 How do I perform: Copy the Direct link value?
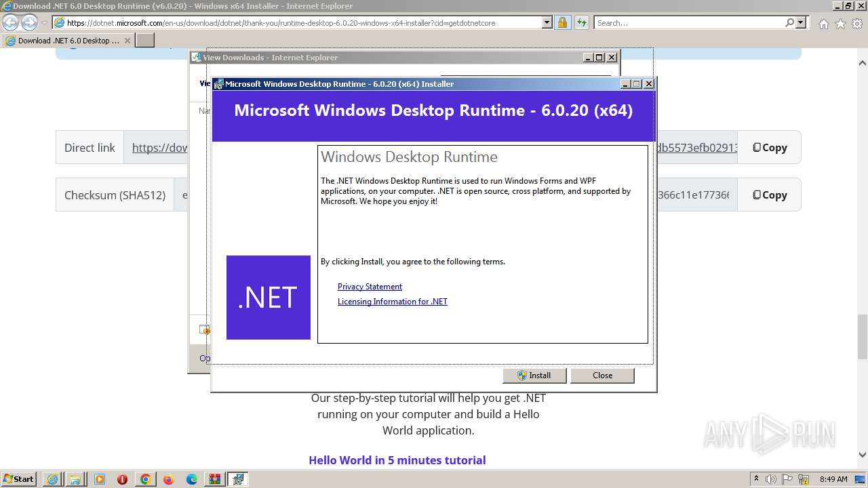(x=769, y=148)
